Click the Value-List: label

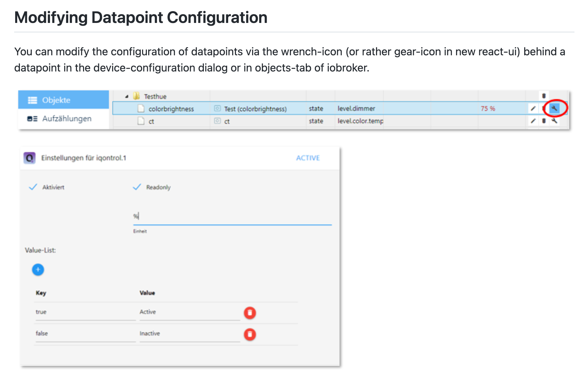point(41,250)
